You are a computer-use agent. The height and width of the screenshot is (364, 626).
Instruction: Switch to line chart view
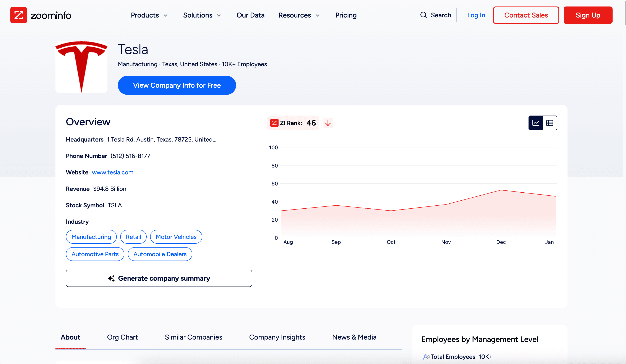(536, 123)
